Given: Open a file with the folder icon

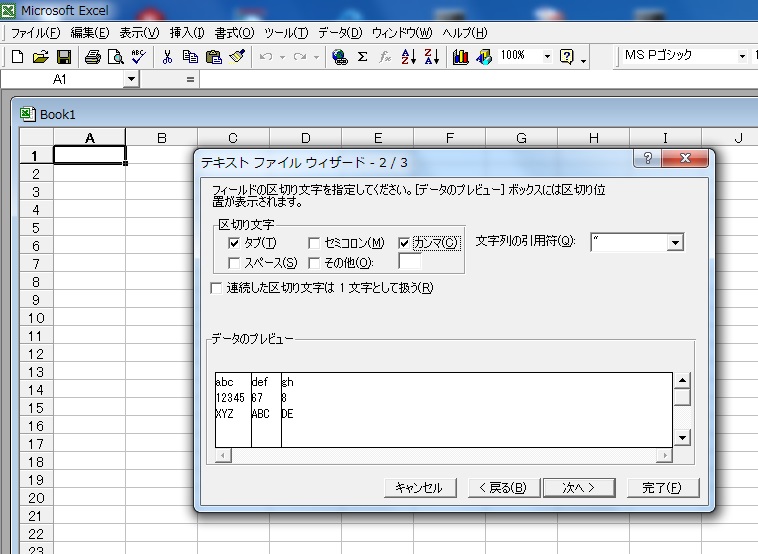Looking at the screenshot, I should pyautogui.click(x=41, y=57).
